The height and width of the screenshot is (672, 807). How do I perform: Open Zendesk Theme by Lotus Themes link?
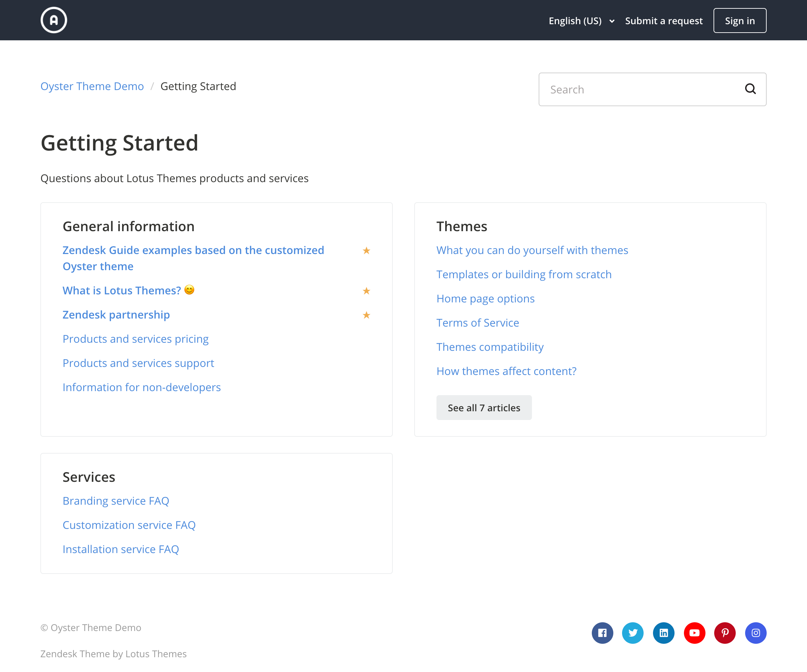113,654
